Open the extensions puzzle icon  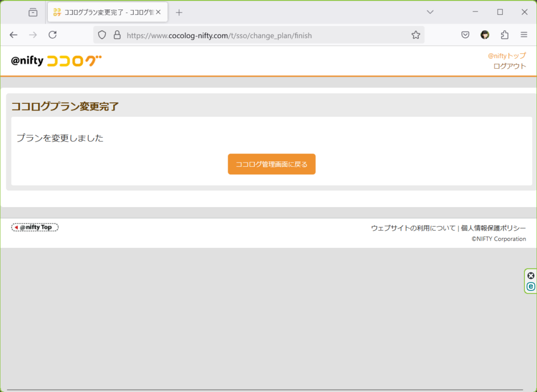pos(504,35)
